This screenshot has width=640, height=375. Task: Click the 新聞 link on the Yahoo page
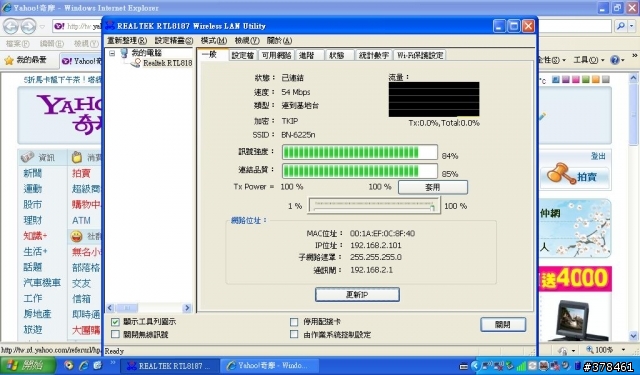[x=33, y=173]
